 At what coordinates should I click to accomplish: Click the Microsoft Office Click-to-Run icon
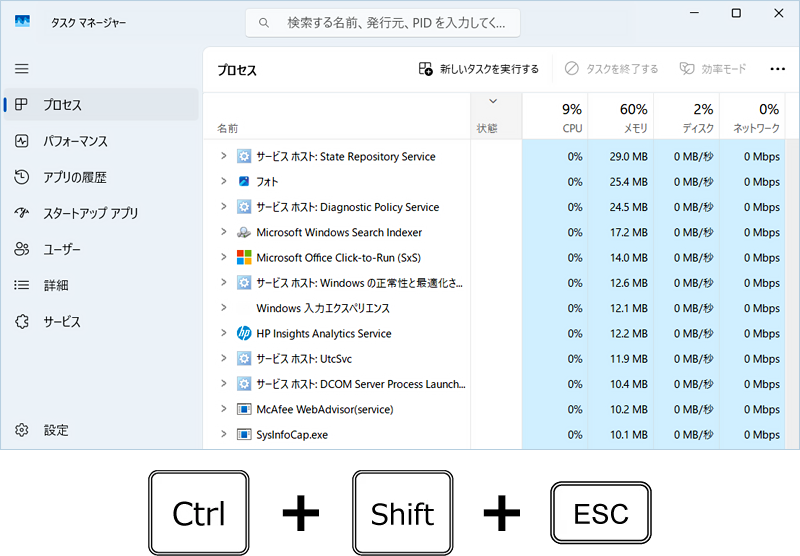pos(244,257)
